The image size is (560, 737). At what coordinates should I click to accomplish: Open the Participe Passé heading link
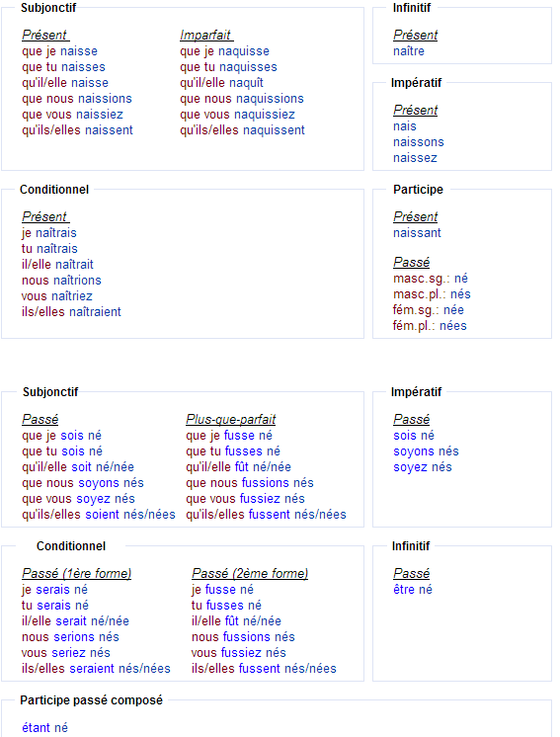(x=412, y=262)
